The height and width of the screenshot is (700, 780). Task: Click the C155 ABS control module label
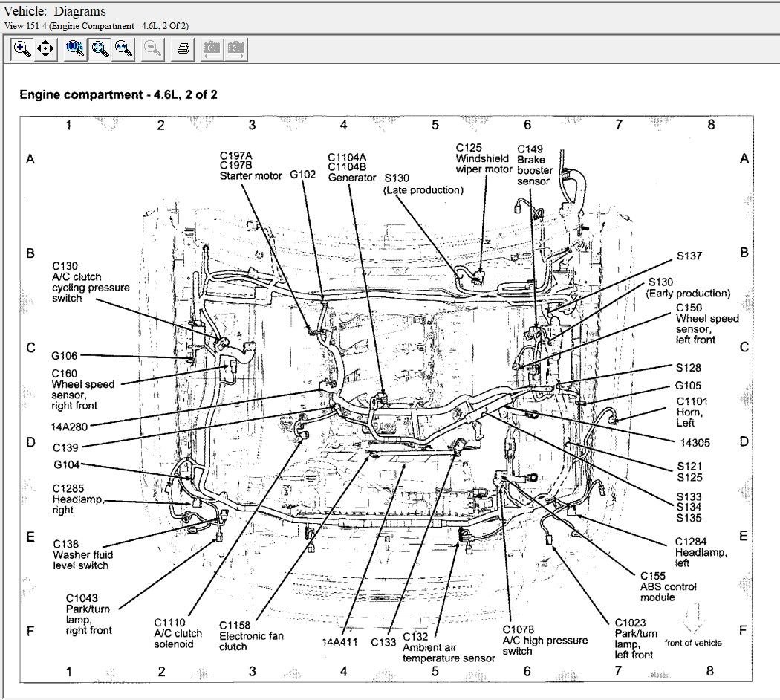tap(668, 586)
